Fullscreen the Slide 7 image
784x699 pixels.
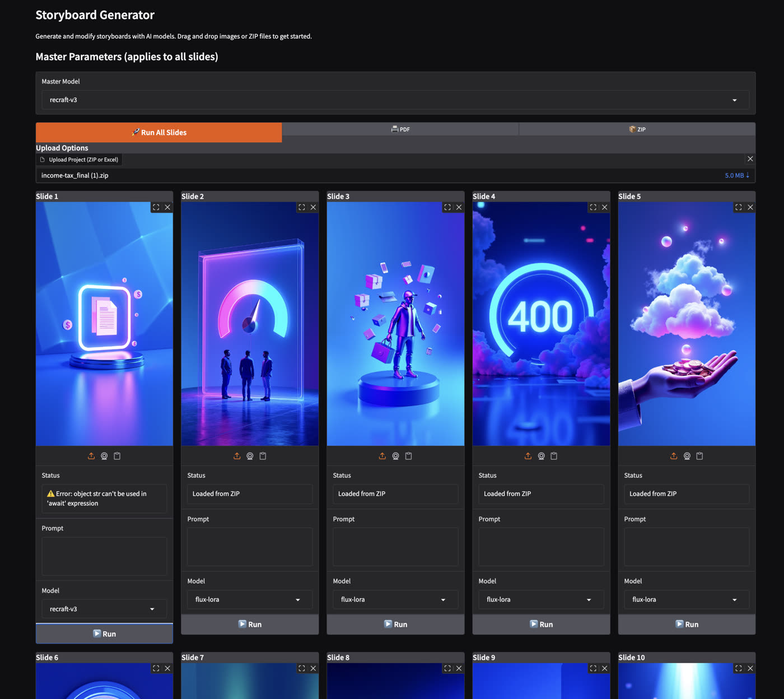tap(302, 668)
